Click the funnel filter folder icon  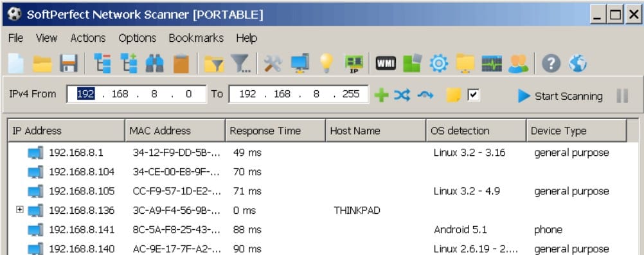pos(214,64)
